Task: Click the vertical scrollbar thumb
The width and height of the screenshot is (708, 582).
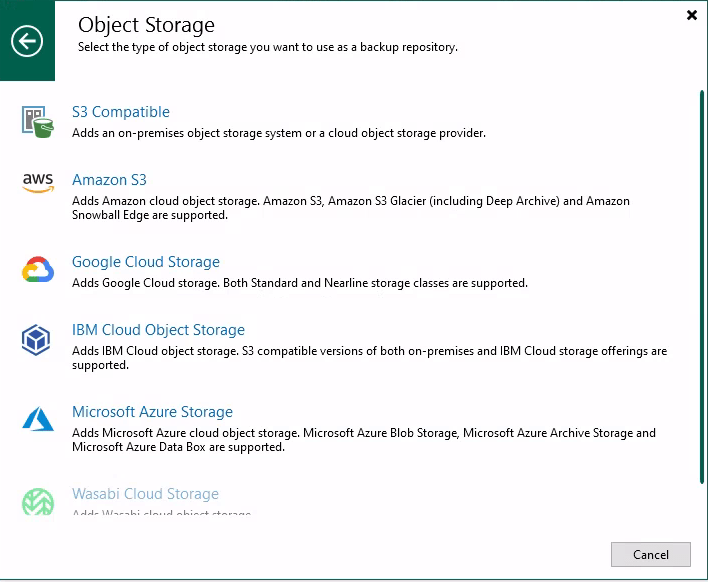Action: click(x=701, y=287)
